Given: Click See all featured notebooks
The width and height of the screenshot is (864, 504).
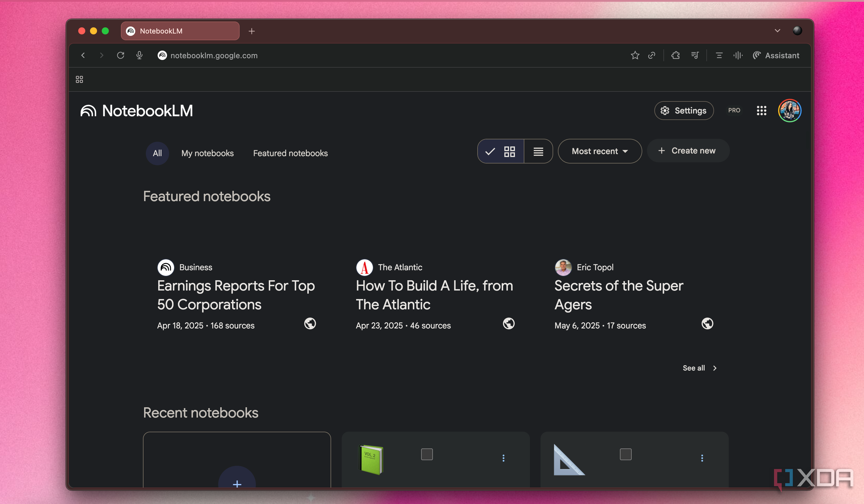Looking at the screenshot, I should [x=699, y=368].
